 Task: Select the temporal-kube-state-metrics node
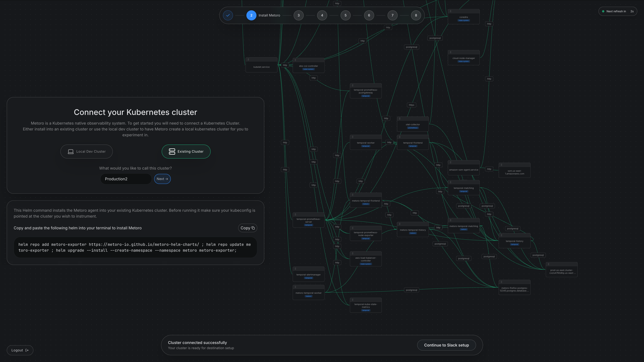(366, 305)
